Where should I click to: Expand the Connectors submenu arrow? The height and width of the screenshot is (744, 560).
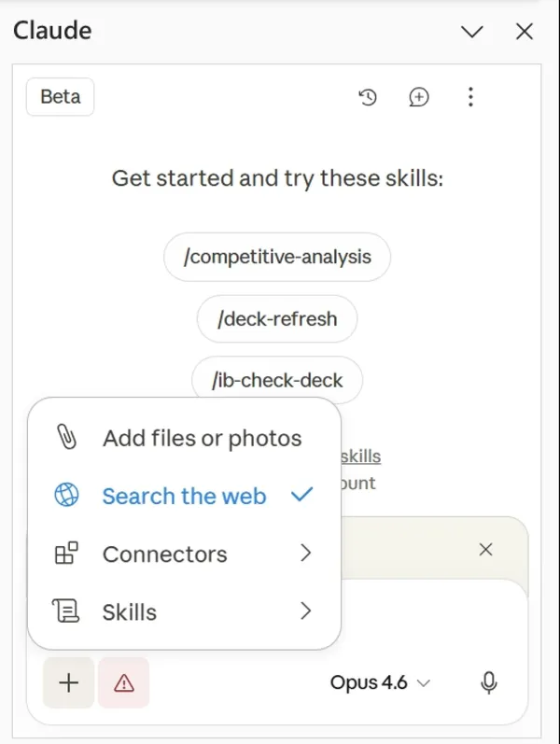point(304,554)
